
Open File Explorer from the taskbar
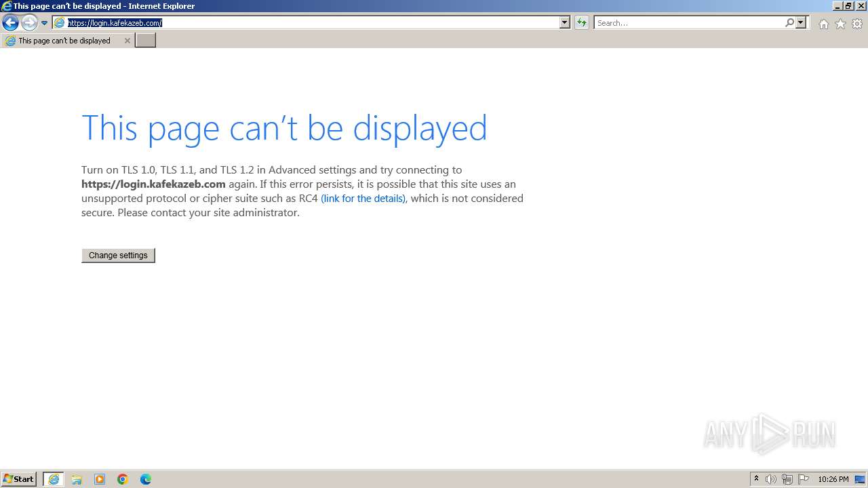point(77,479)
